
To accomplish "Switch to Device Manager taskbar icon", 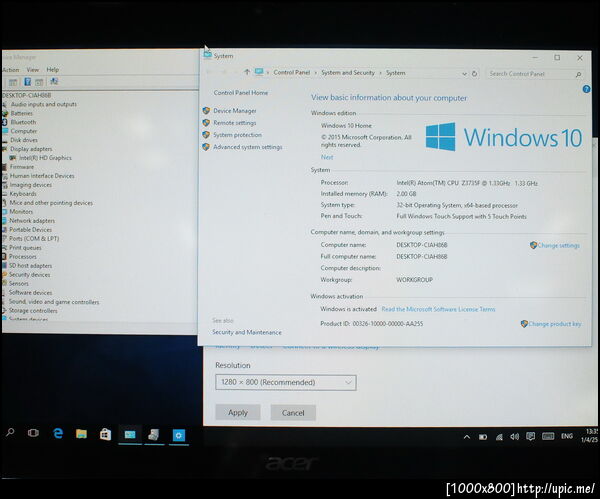I will point(154,435).
